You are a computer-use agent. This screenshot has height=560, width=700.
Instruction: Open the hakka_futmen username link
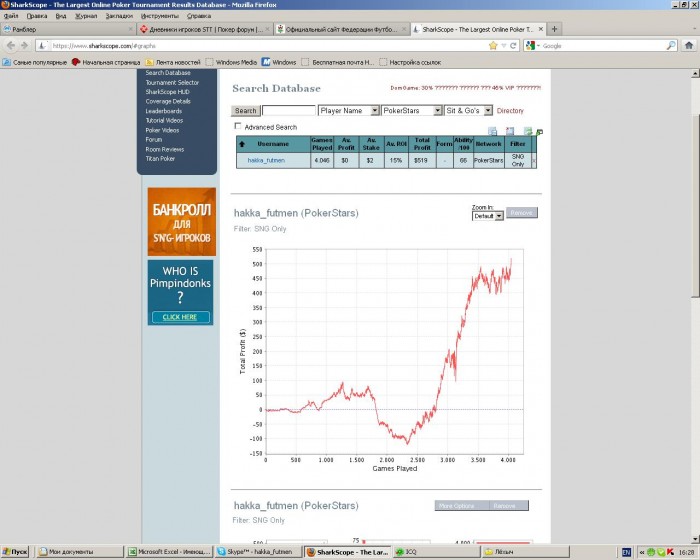click(x=266, y=160)
